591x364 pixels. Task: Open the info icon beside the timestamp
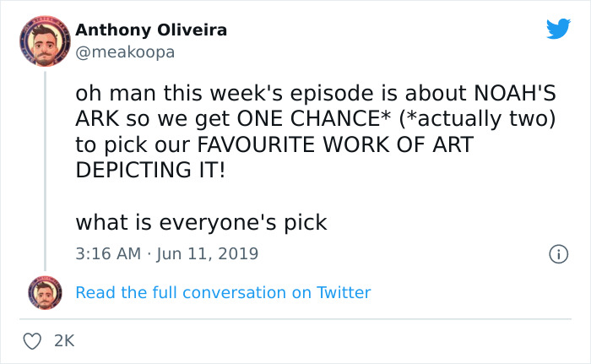click(557, 253)
